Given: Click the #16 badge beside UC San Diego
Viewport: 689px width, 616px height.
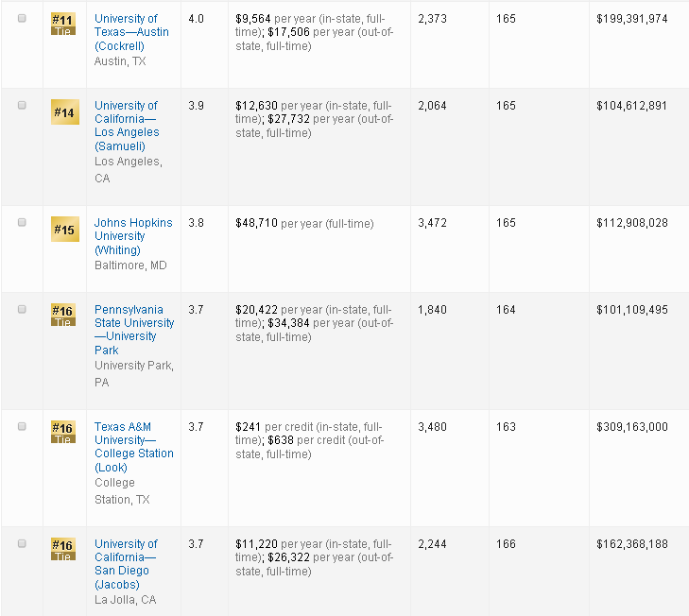Looking at the screenshot, I should coord(62,549).
